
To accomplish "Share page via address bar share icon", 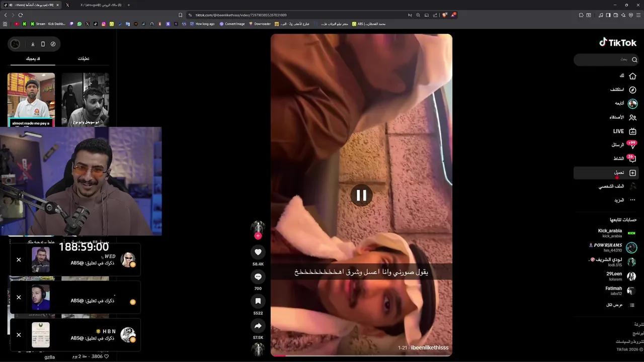I will coord(435,15).
